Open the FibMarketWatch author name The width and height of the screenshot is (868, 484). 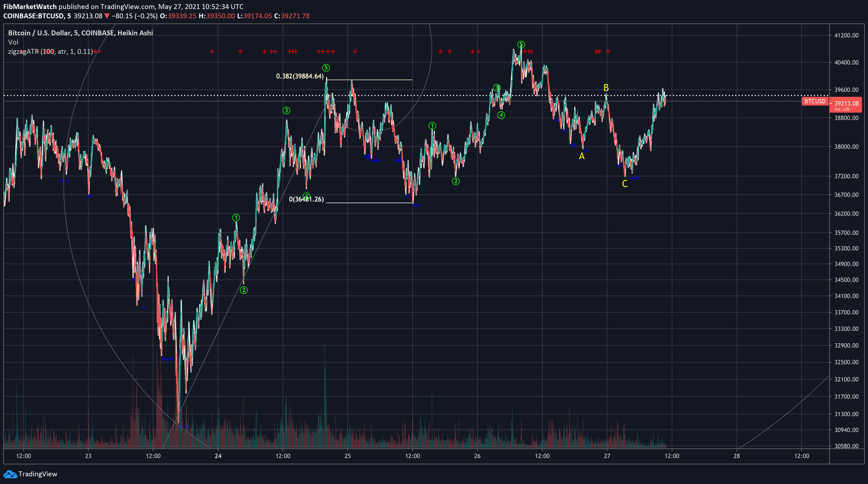(30, 6)
